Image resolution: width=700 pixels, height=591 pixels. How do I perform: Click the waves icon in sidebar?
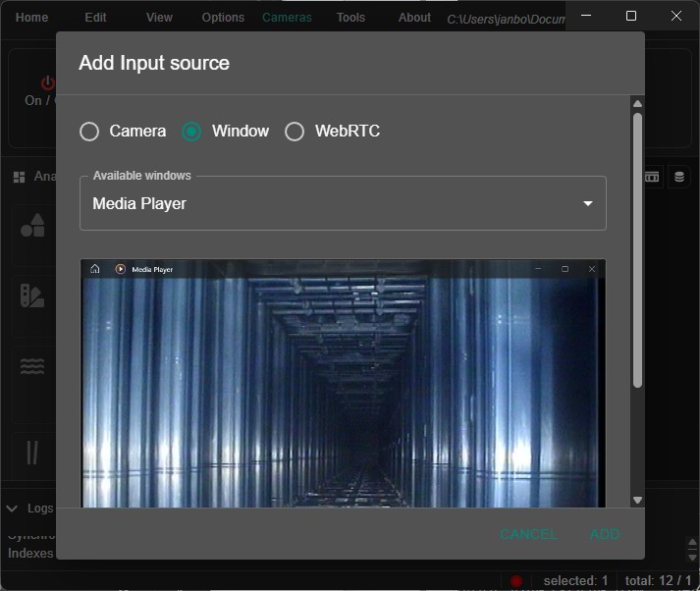32,366
